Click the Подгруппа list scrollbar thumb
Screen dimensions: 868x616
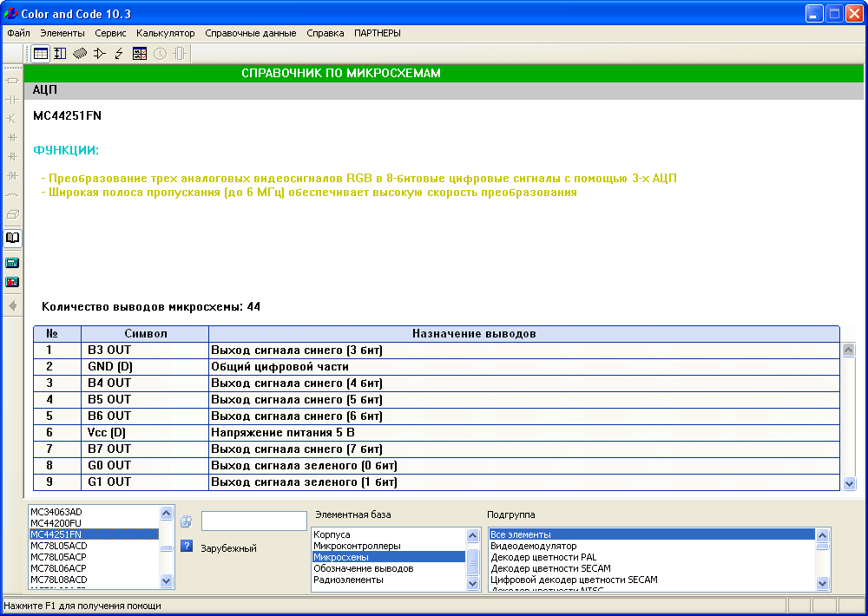823,547
